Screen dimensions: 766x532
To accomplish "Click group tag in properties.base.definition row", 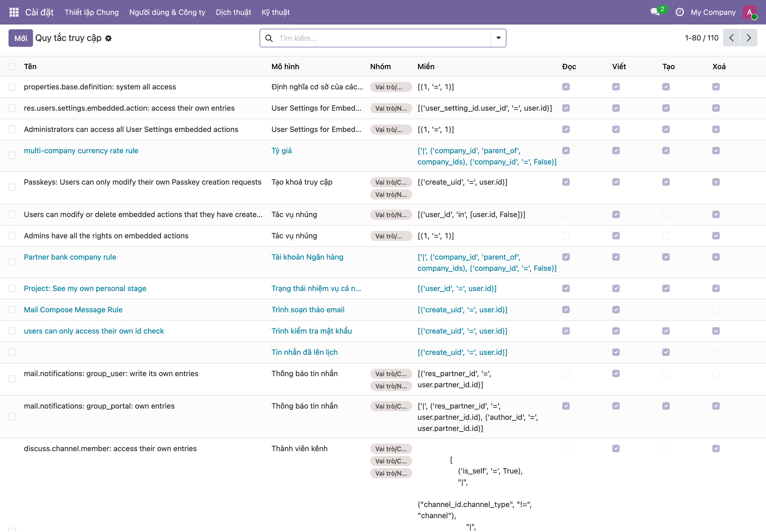I will pos(391,87).
